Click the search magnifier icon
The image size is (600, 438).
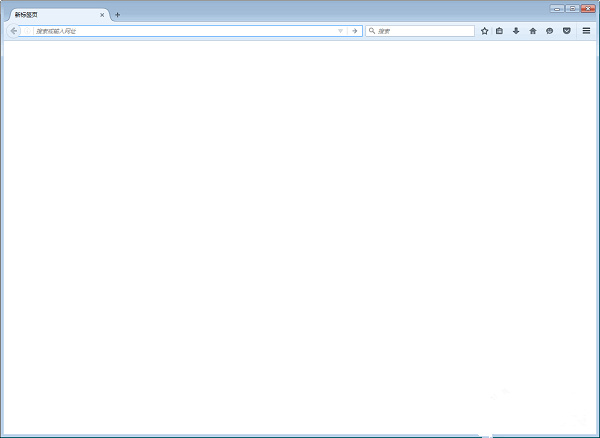[372, 31]
